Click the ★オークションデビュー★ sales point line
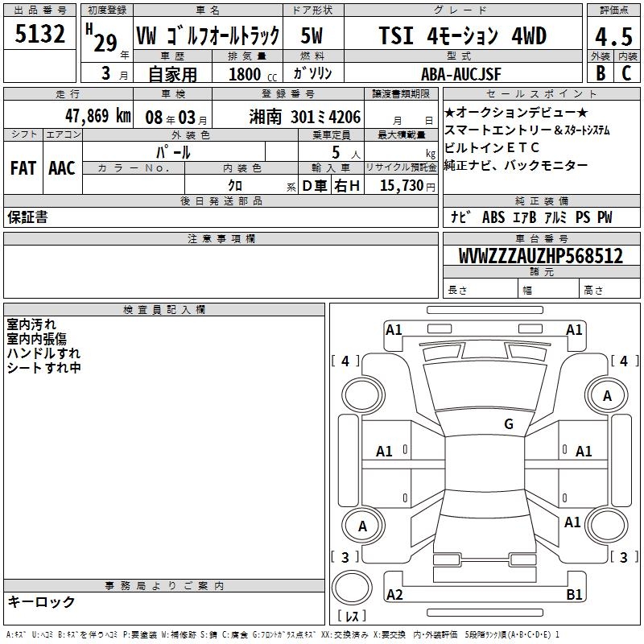 pyautogui.click(x=516, y=112)
